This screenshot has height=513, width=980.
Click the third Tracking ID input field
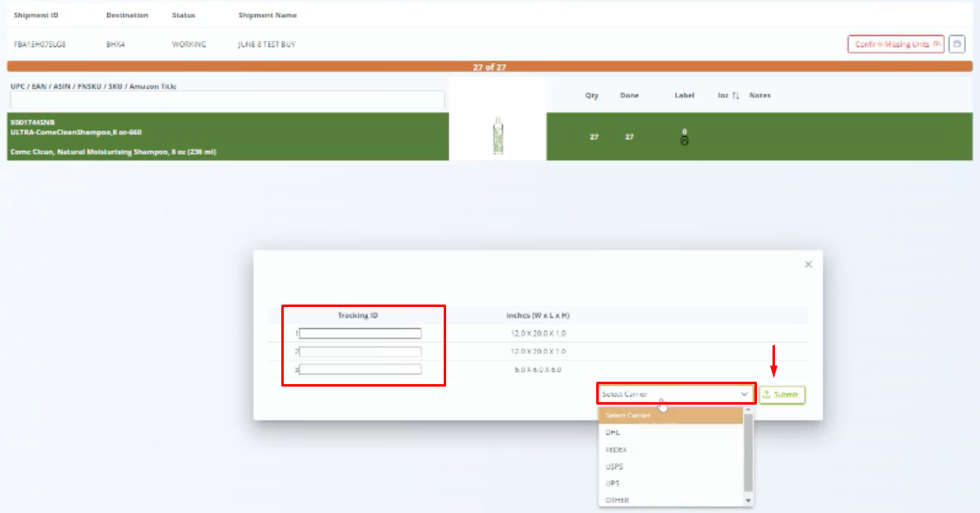[360, 369]
